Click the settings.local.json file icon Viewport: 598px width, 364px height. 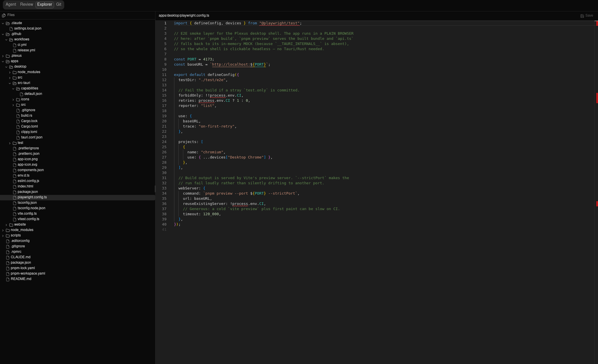pos(11,29)
